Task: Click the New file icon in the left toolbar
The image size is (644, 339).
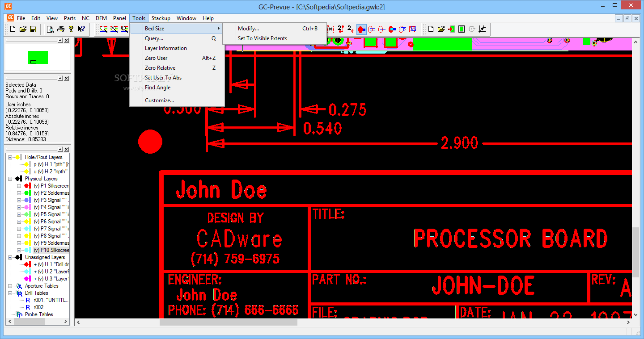Action: coord(13,29)
